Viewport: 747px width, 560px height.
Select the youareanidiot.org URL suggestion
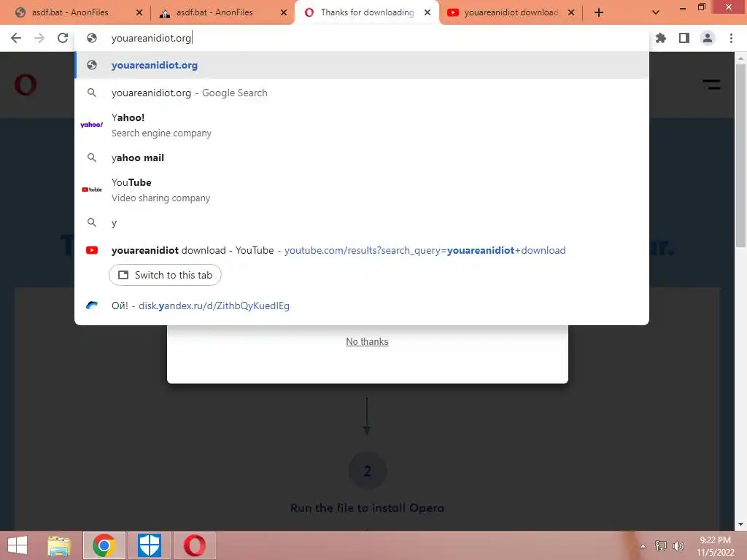click(362, 65)
